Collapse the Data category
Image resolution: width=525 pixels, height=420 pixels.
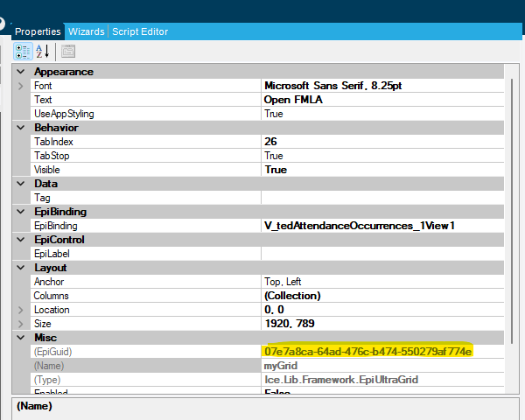point(21,184)
